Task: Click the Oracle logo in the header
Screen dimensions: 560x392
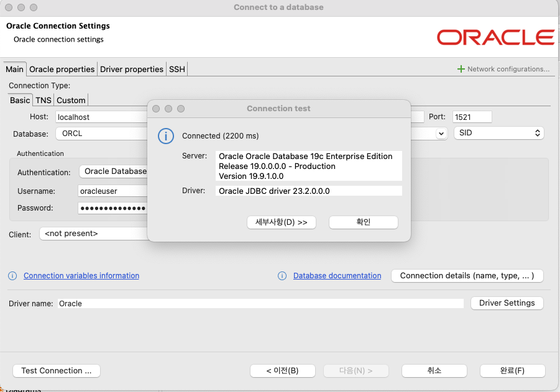Action: [x=496, y=37]
